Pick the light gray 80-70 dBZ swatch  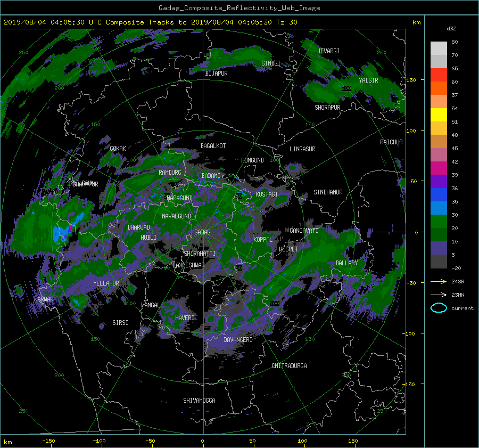[x=439, y=48]
